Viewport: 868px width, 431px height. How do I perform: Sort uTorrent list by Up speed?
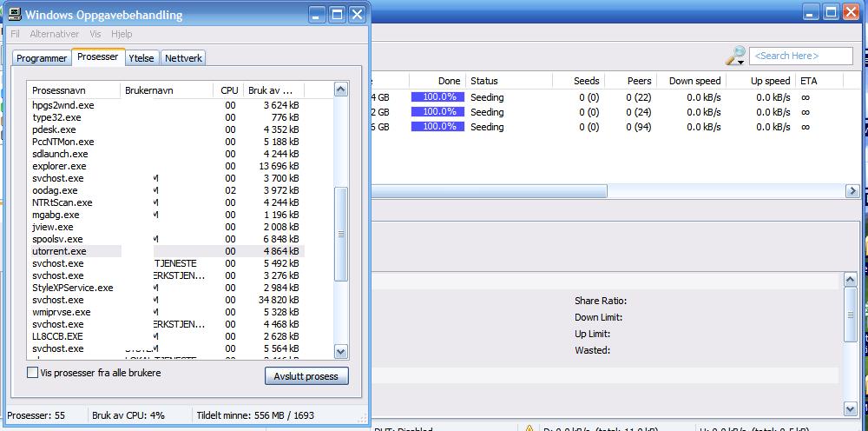pos(761,81)
